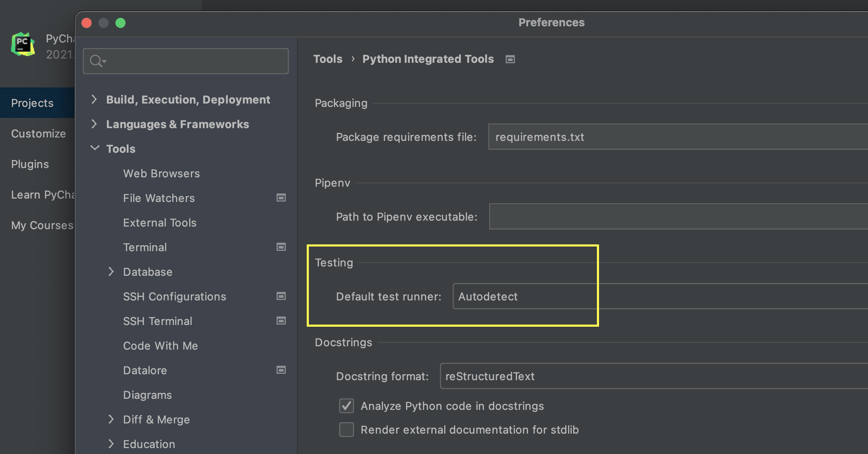
Task: Click the Preferences search field
Action: click(x=186, y=61)
